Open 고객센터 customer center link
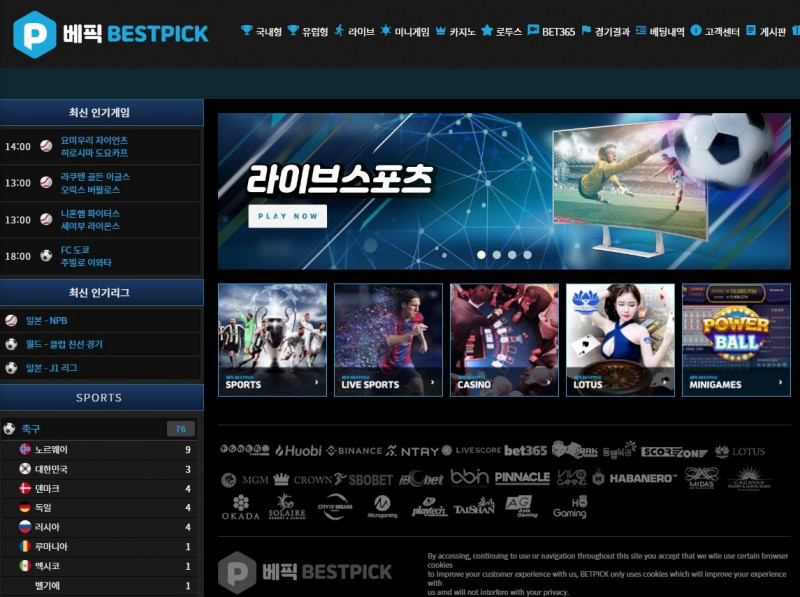The height and width of the screenshot is (597, 800). point(714,32)
